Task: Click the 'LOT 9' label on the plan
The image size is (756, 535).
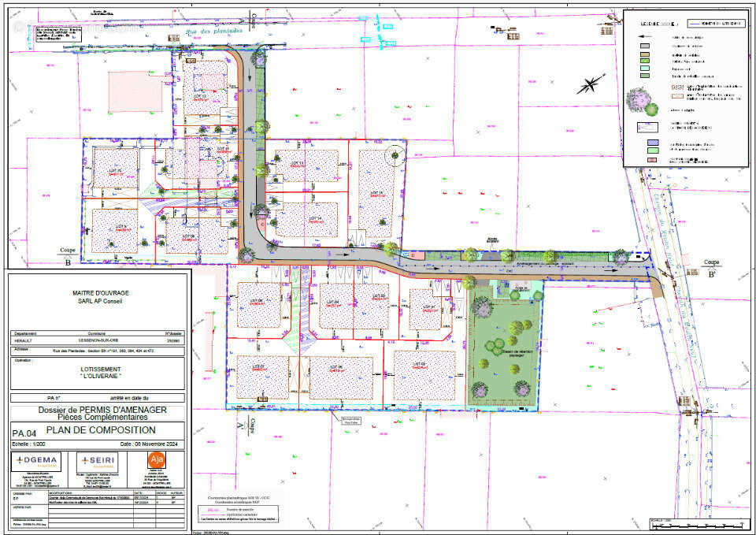Action: [120, 226]
